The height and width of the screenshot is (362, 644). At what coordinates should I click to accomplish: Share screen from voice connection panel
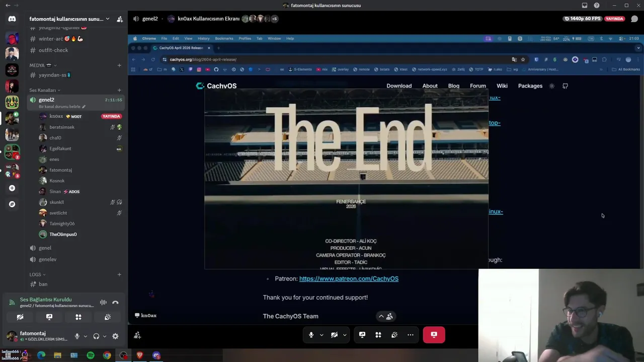pyautogui.click(x=49, y=317)
